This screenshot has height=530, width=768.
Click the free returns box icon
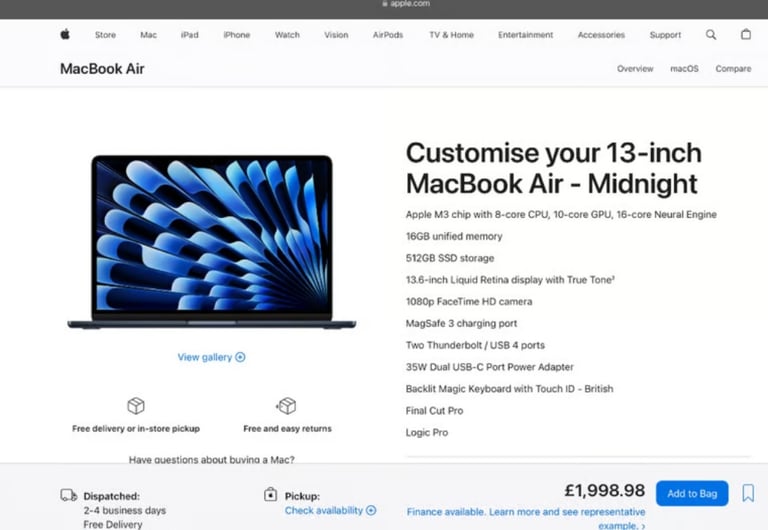tap(287, 406)
